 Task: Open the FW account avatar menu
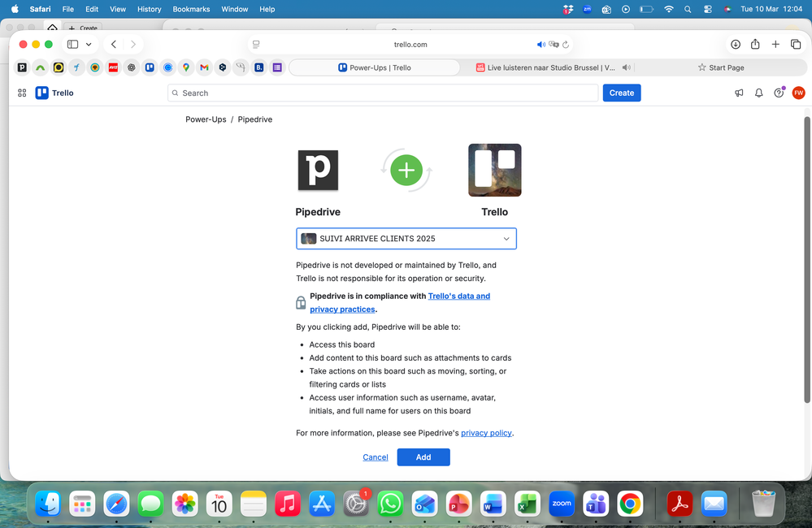coord(798,93)
